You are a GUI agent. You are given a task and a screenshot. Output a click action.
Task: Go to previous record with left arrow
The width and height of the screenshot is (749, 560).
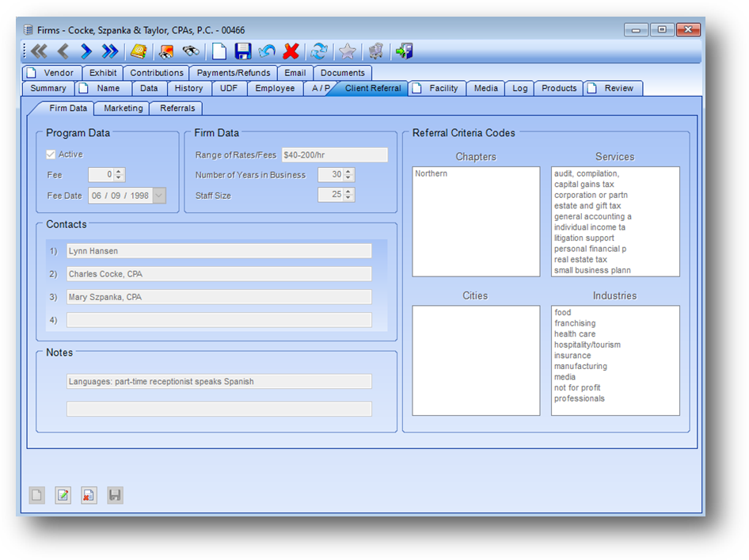63,51
